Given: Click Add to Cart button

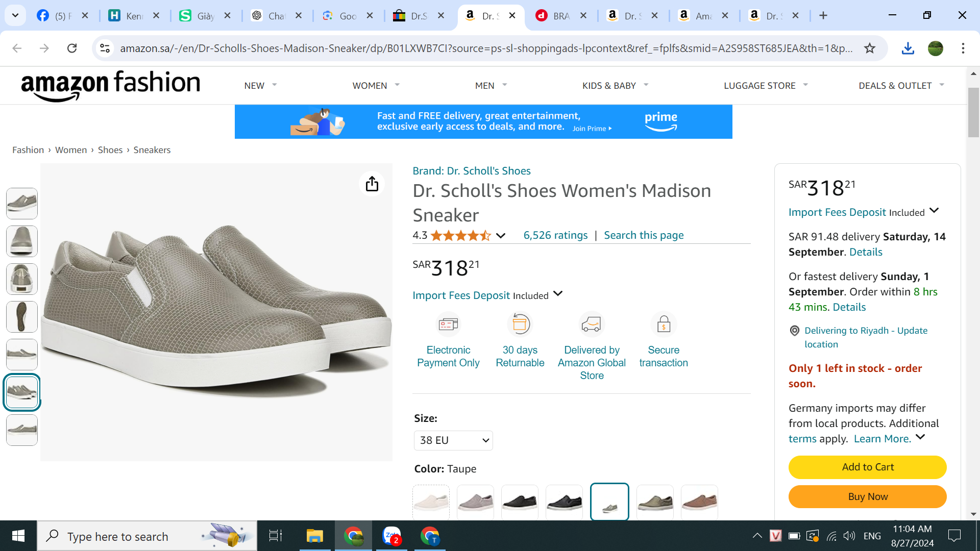Looking at the screenshot, I should pos(867,467).
